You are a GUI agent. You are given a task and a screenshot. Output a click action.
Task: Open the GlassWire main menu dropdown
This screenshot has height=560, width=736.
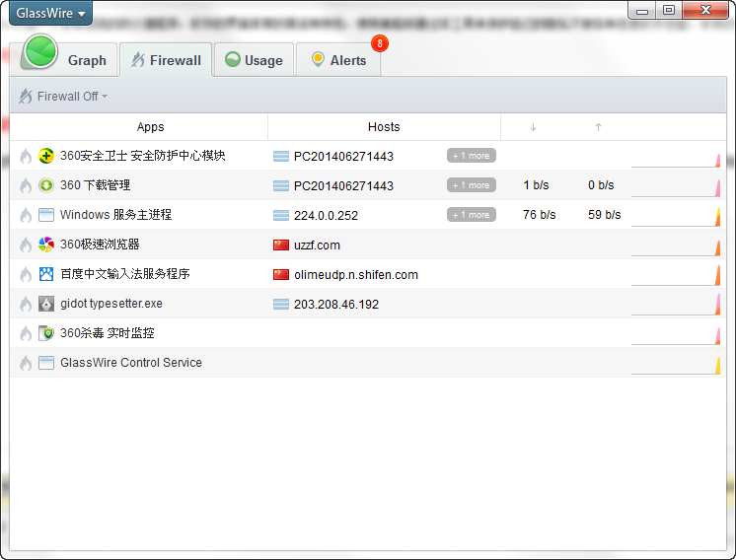[50, 13]
